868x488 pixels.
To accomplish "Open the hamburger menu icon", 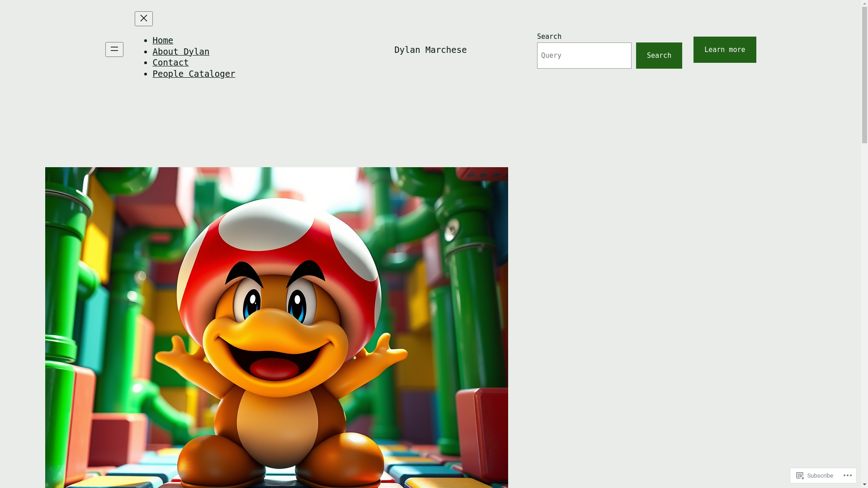I will point(114,49).
